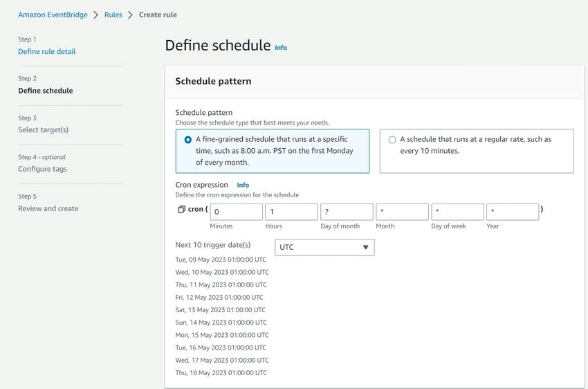Open Step 1 Define rule detail
Screen dimensions: 588x389
tap(47, 51)
